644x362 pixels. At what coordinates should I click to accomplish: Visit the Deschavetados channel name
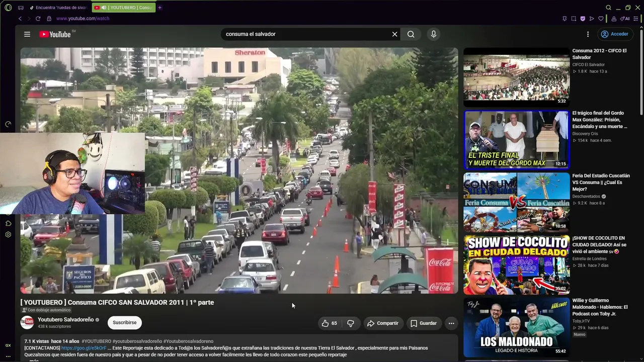pyautogui.click(x=586, y=196)
